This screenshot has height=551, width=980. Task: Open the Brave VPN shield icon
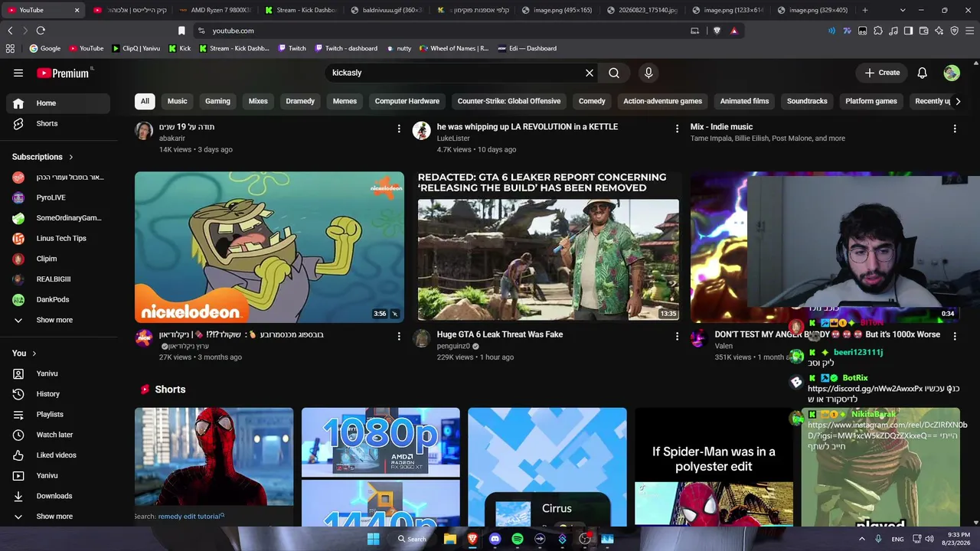tap(954, 31)
